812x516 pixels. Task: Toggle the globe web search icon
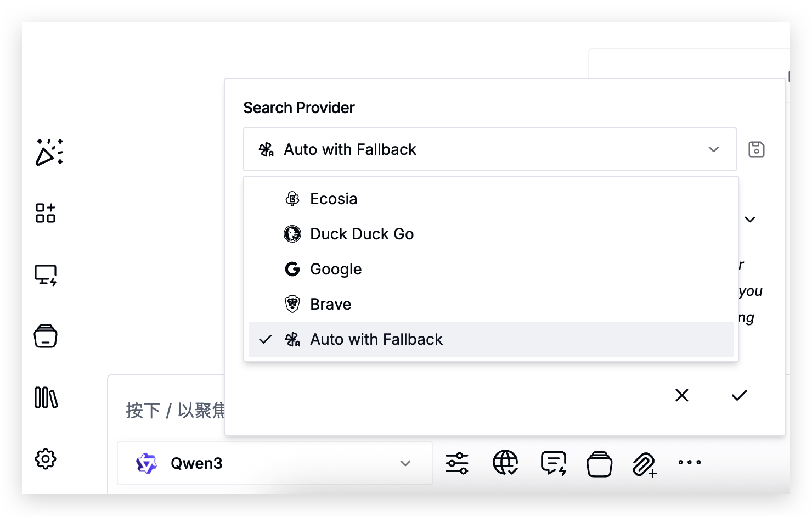coord(505,462)
